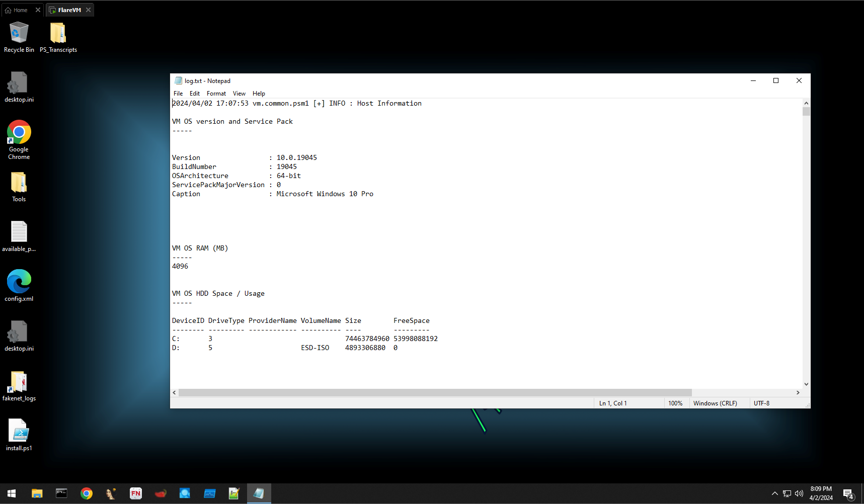864x504 pixels.
Task: Launch Chrome from the taskbar
Action: coord(87,493)
